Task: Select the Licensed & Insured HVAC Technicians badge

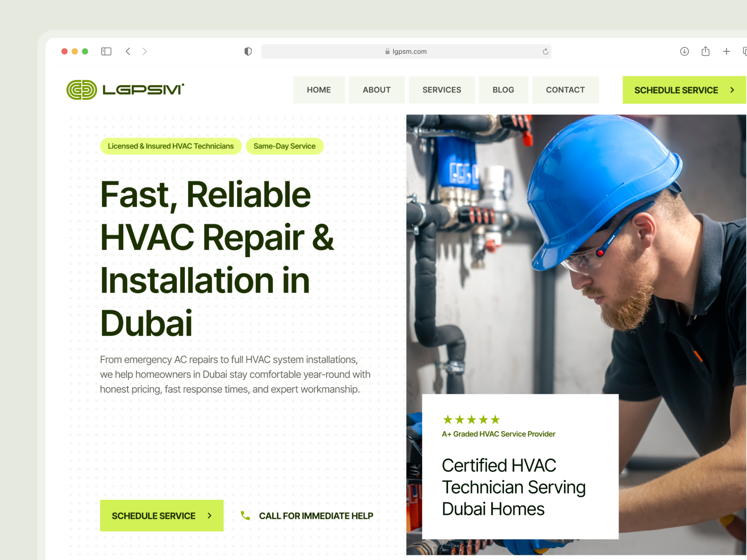Action: click(x=171, y=146)
